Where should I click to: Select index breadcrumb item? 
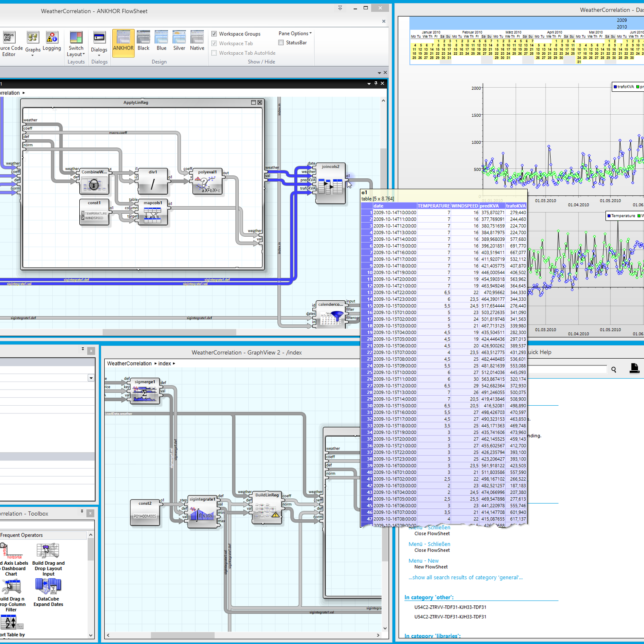tap(165, 363)
